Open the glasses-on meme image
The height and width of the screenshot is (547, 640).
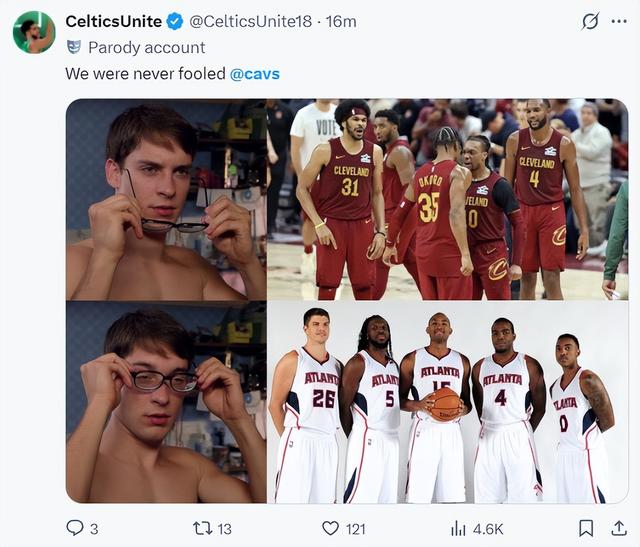click(166, 402)
